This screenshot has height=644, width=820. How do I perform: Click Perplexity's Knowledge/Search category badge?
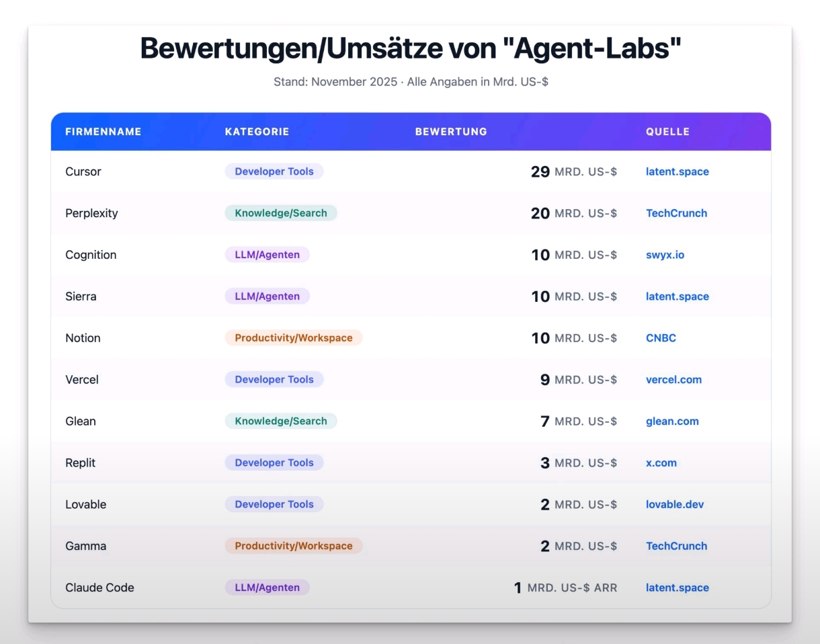coord(280,213)
